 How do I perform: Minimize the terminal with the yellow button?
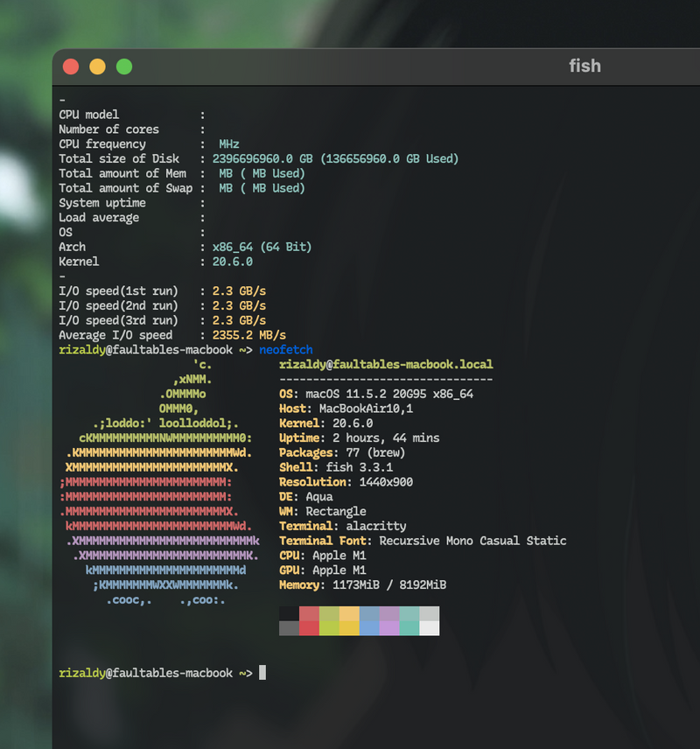click(97, 66)
